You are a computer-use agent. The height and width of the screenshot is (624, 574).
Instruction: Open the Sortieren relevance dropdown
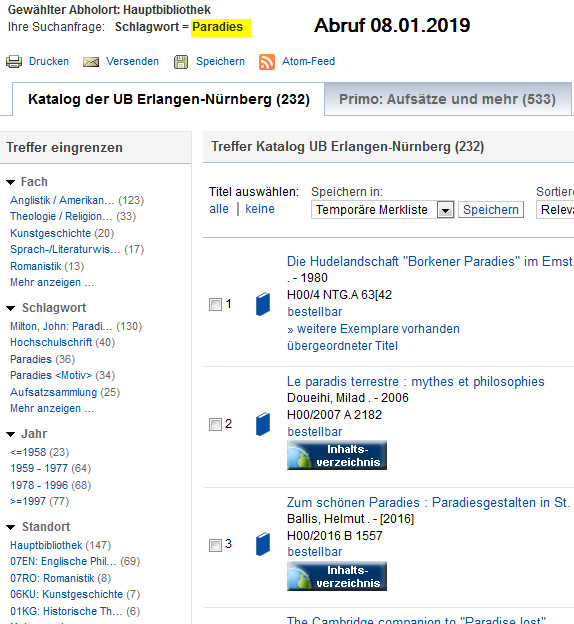point(555,210)
